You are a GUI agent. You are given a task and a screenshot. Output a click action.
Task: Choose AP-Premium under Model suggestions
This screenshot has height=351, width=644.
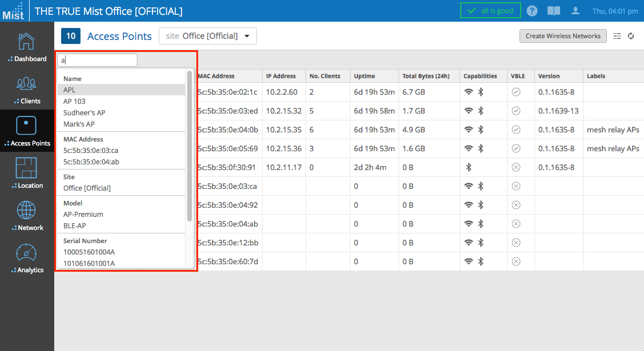83,214
